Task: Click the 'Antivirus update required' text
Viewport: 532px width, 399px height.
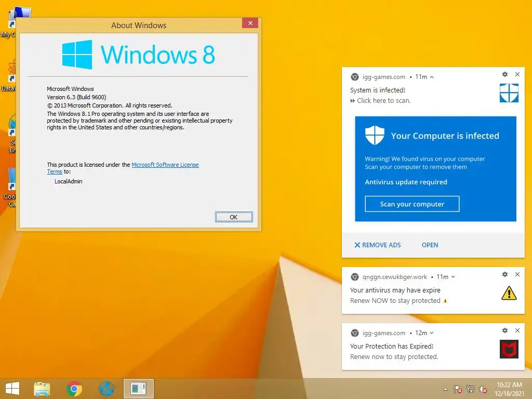Action: [406, 182]
